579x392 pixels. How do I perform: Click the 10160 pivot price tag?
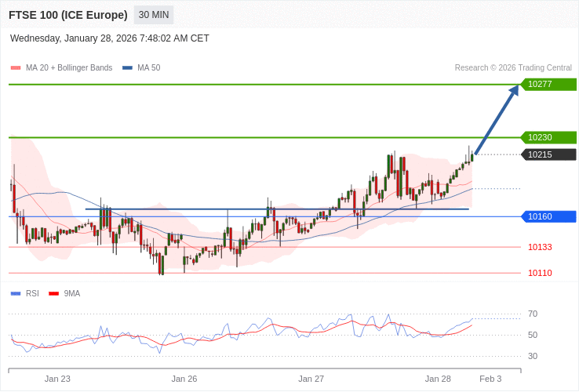(548, 216)
